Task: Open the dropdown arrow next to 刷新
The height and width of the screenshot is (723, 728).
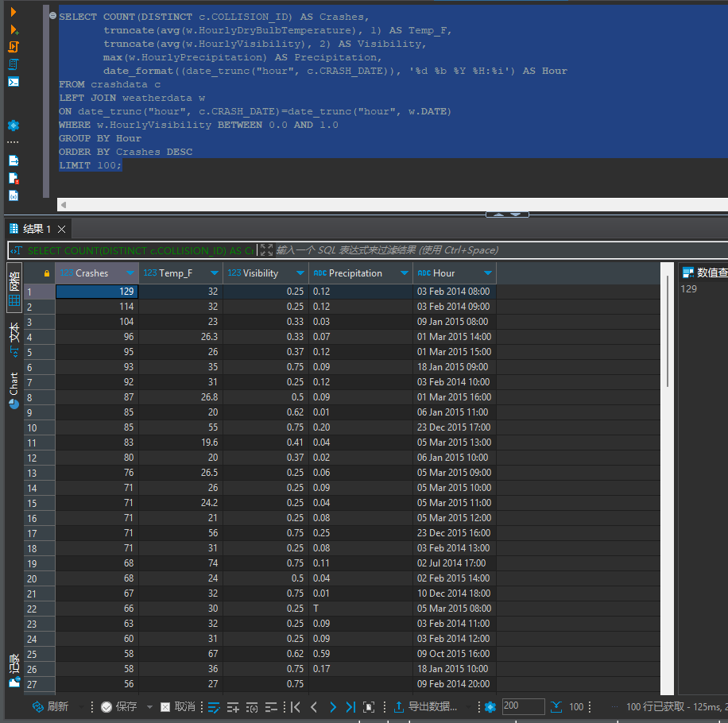Action: click(x=82, y=707)
